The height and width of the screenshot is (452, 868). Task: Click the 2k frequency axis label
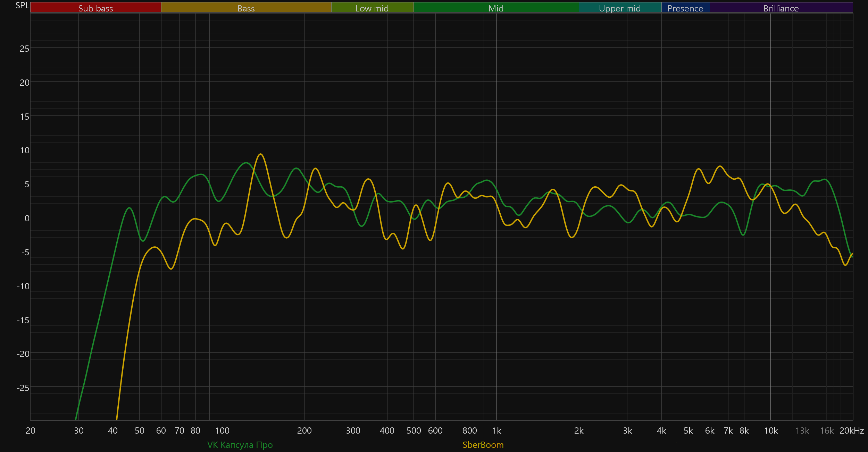[579, 431]
